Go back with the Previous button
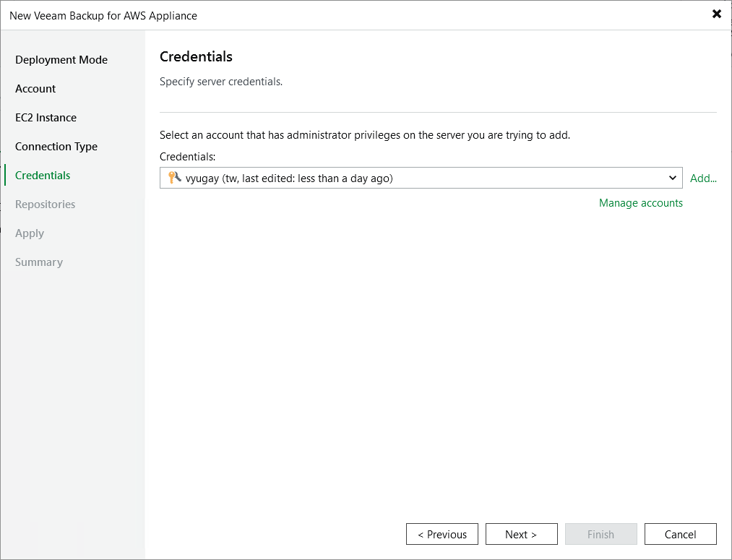This screenshot has width=732, height=560. [442, 534]
